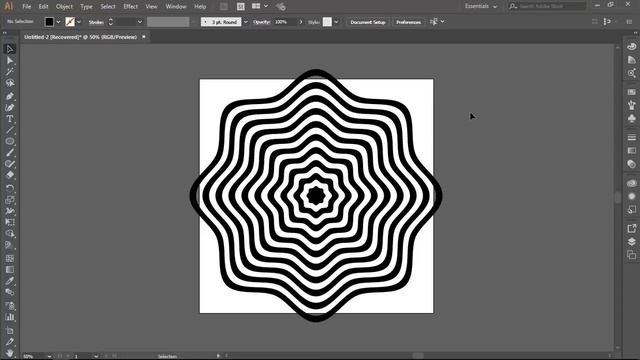Click the Search Adobe Stock field
Image resolution: width=640 pixels, height=360 pixels.
point(547,6)
